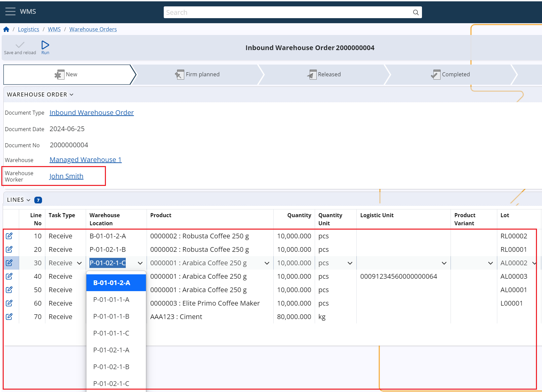542x392 pixels.
Task: Open the WMS breadcrumb link
Action: pos(54,29)
